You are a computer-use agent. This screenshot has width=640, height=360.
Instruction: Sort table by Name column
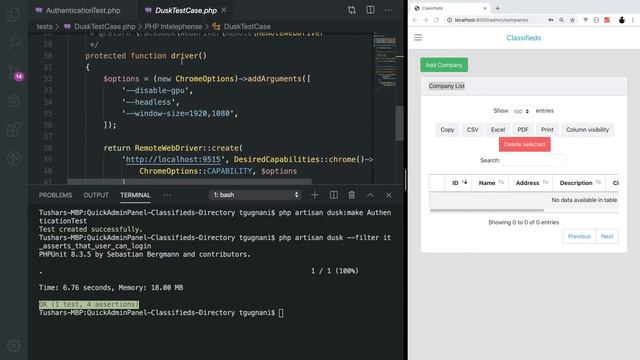[491, 183]
